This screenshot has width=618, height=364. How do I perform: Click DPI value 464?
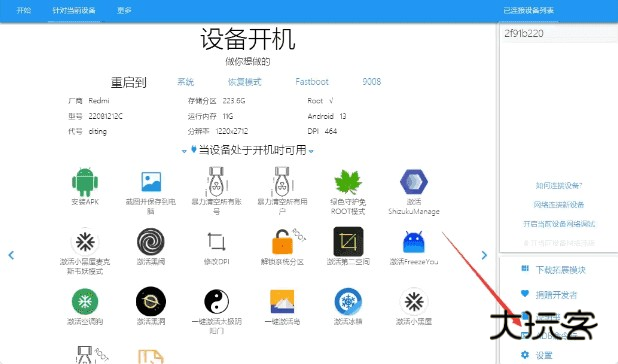331,131
